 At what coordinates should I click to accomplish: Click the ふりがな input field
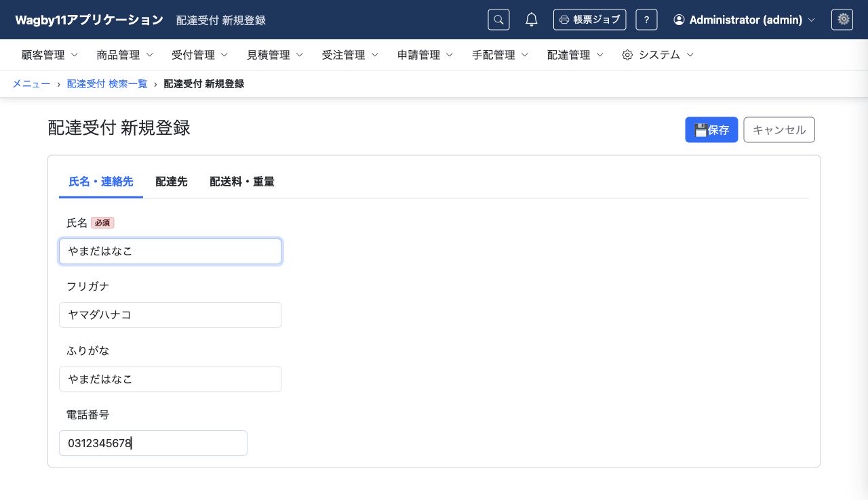pos(170,379)
